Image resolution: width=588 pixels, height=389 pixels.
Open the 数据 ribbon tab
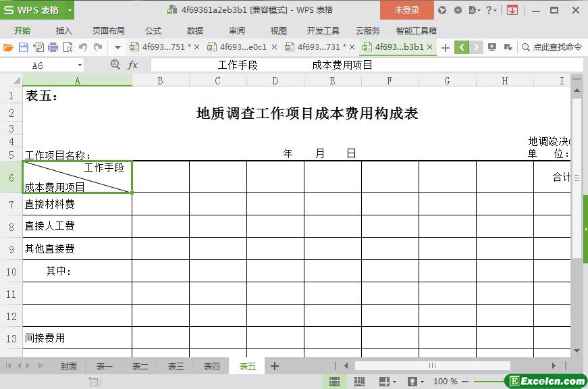[x=195, y=31]
